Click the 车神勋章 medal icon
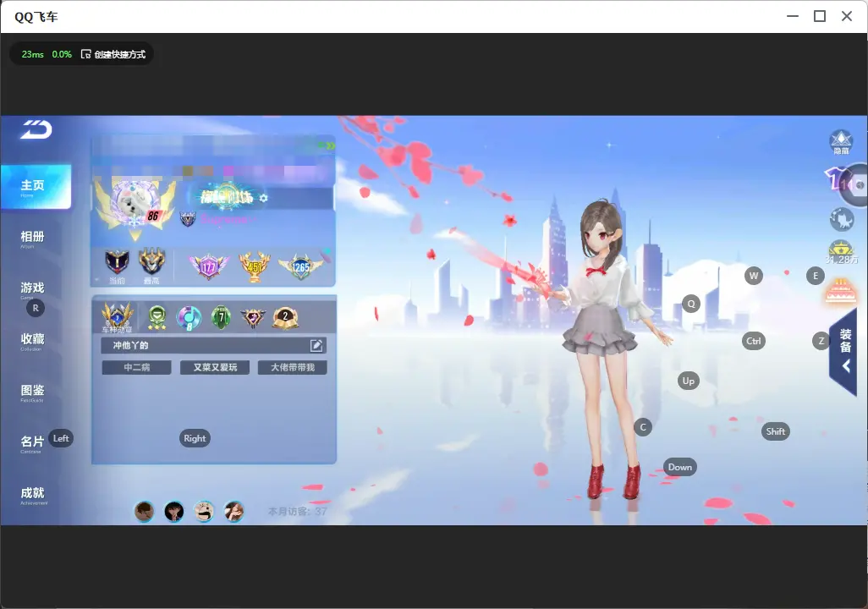This screenshot has width=868, height=609. [117, 317]
